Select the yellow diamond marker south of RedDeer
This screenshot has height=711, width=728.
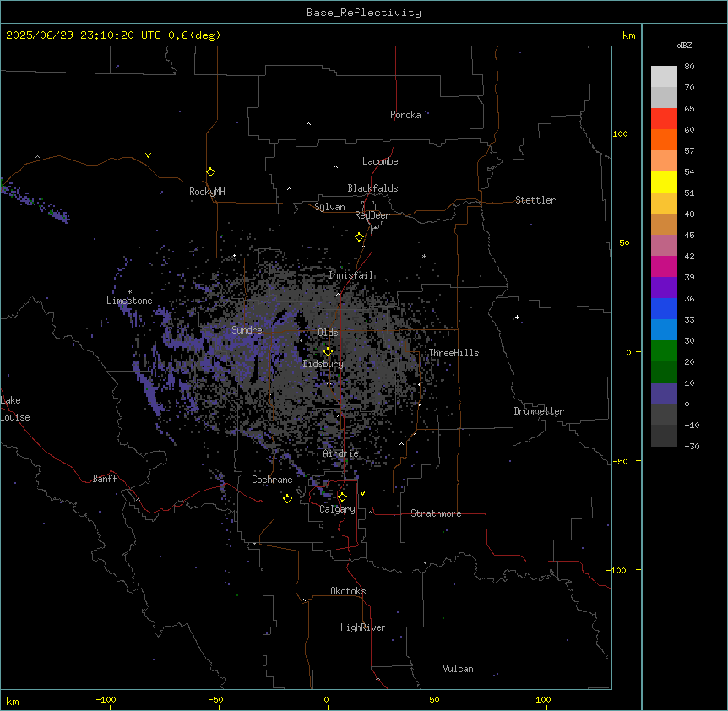coord(360,237)
